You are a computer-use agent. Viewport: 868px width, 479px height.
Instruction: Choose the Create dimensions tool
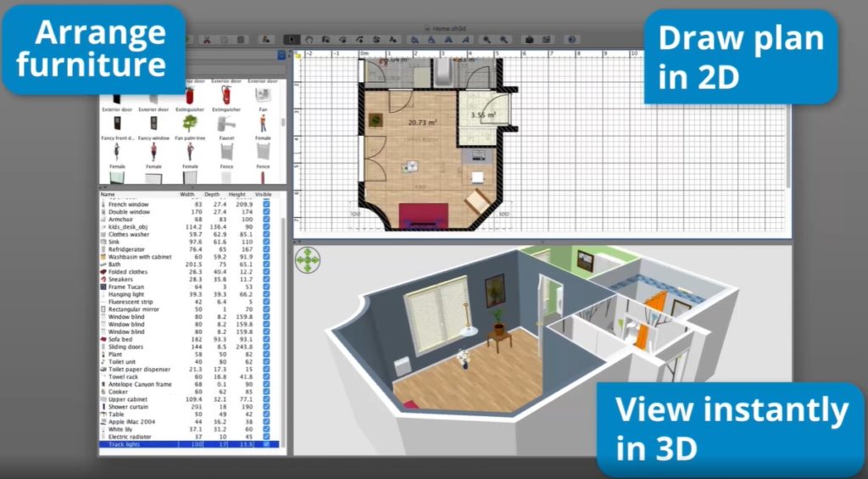coord(376,40)
